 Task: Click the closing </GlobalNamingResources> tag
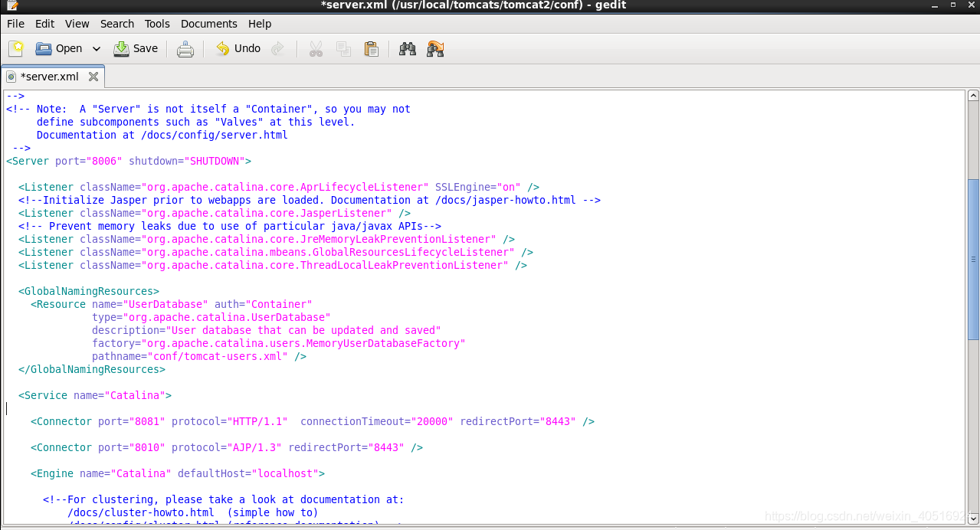[x=92, y=369]
